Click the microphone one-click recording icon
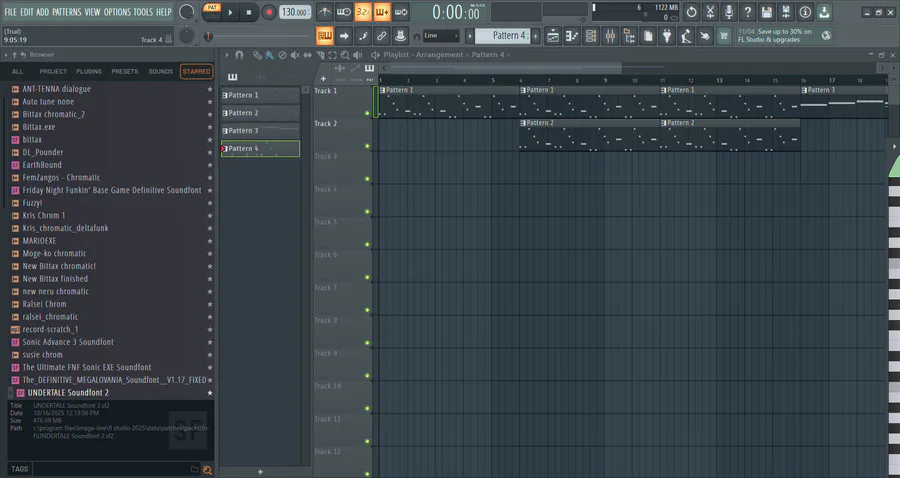900x478 pixels. pyautogui.click(x=729, y=12)
